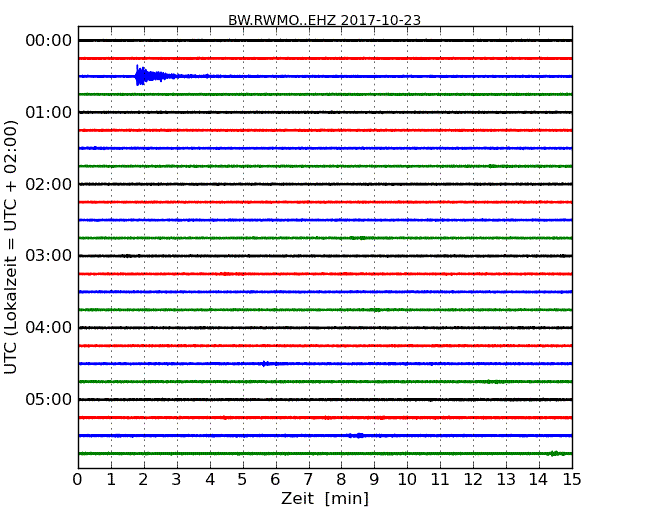Click the 05:00 time label
Image resolution: width=650 pixels, height=520 pixels.
point(49,399)
